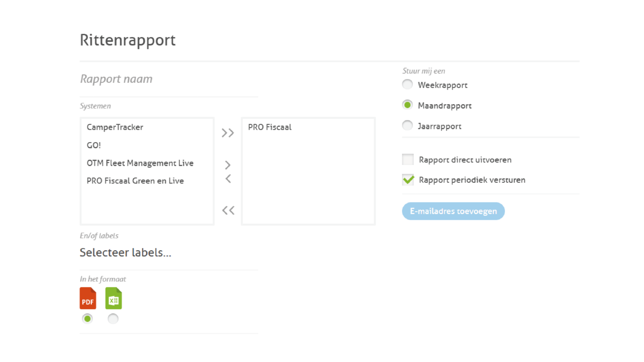Click E-mailadres toevoegen button
644x362 pixels.
[453, 211]
